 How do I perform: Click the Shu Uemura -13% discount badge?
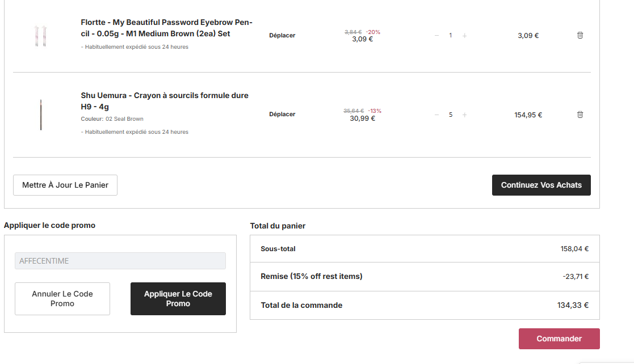point(375,111)
